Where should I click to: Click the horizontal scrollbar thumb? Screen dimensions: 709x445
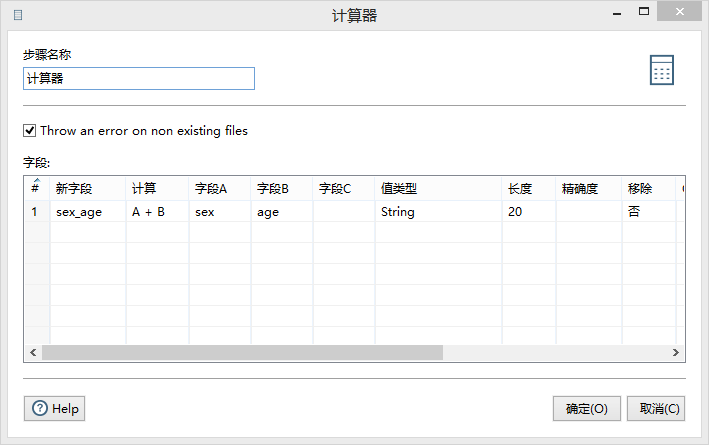242,352
